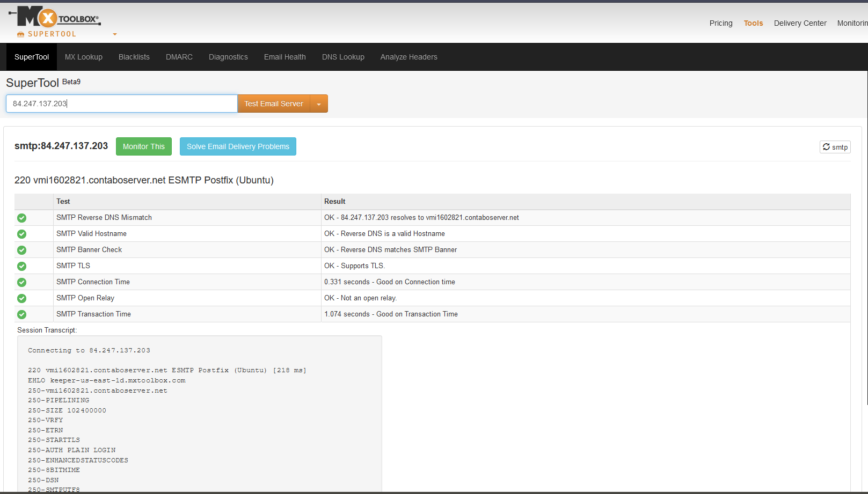Click the 'Test' column header

click(x=63, y=202)
